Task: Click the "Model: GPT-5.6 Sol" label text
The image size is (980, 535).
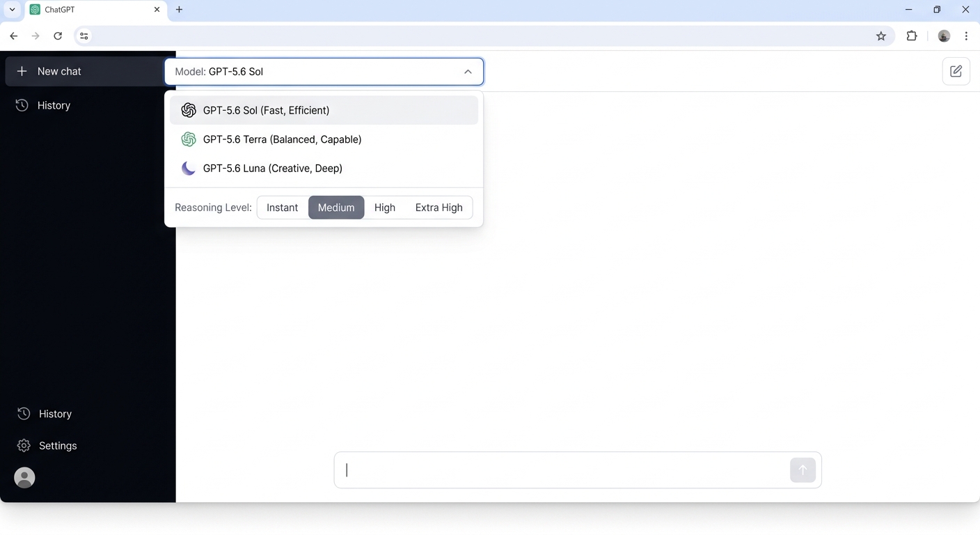Action: pyautogui.click(x=219, y=72)
